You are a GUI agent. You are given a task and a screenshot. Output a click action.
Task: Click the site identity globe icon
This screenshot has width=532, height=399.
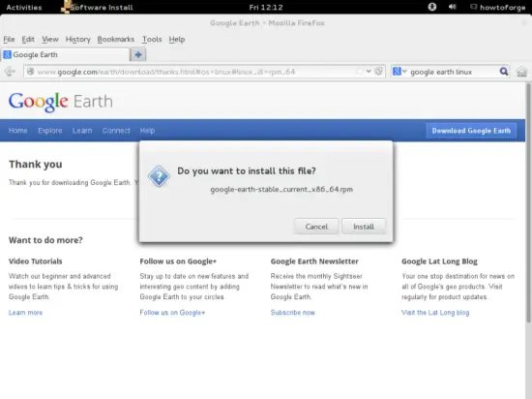(x=31, y=72)
